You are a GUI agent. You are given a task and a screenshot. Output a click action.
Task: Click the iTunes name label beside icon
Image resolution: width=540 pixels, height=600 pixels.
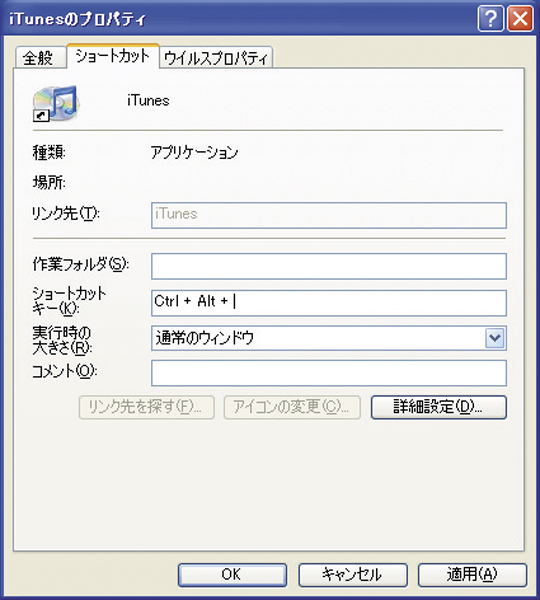[148, 101]
